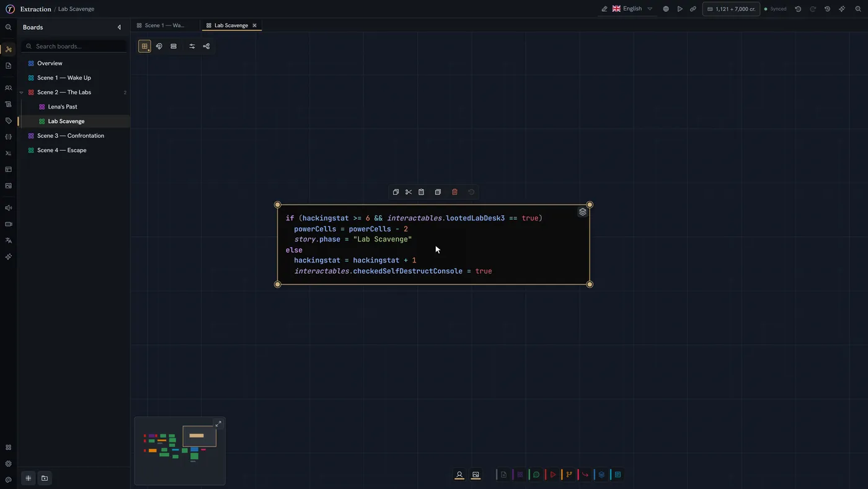
Task: Click the credits counter button
Action: click(x=731, y=9)
